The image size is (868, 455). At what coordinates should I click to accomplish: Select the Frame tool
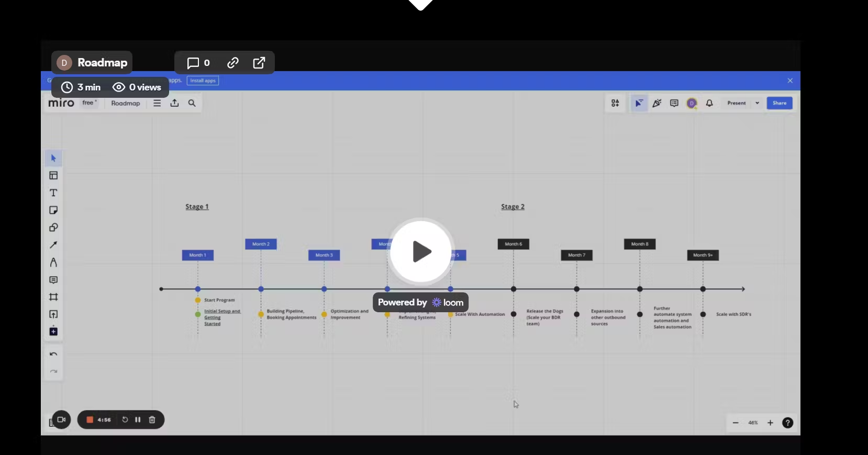[x=53, y=297]
